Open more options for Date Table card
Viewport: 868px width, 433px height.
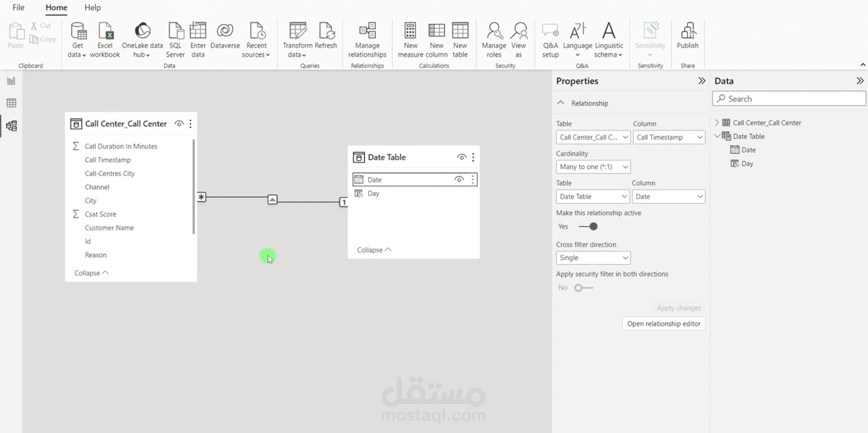[473, 157]
